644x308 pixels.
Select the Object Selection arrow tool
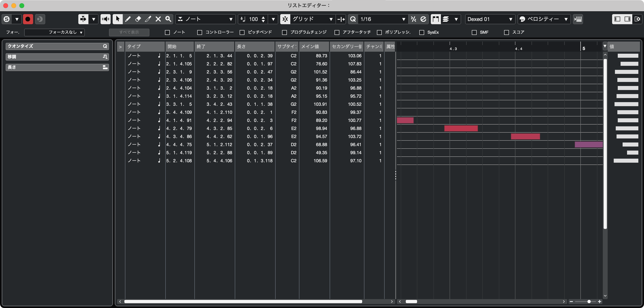[x=117, y=19]
